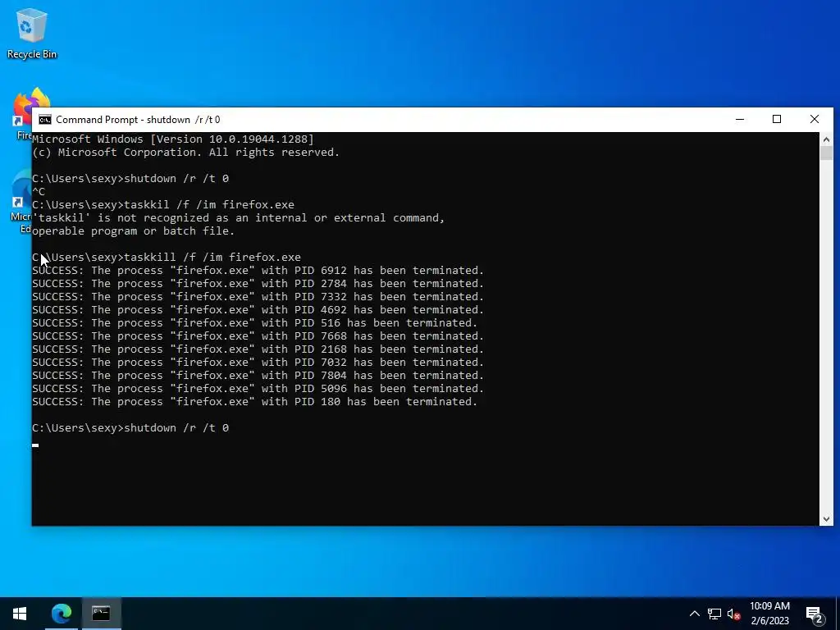Click the ^C line in the console
The image size is (840, 630).
point(39,191)
